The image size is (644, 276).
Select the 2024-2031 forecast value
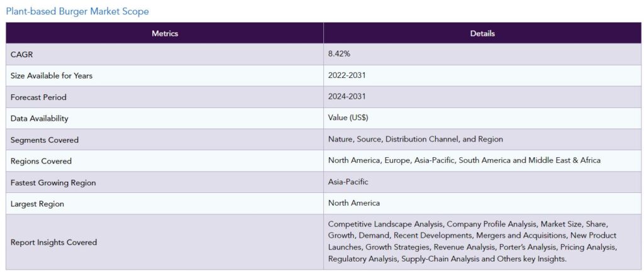pyautogui.click(x=347, y=97)
